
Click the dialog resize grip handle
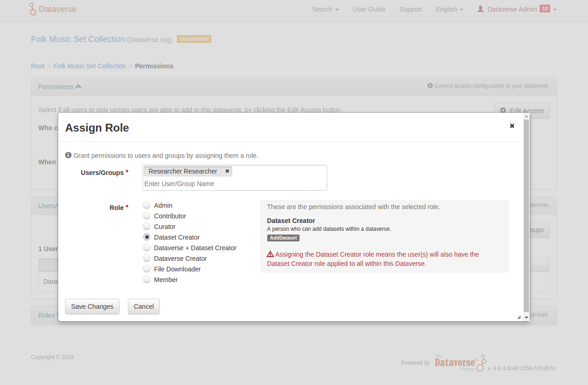[519, 317]
